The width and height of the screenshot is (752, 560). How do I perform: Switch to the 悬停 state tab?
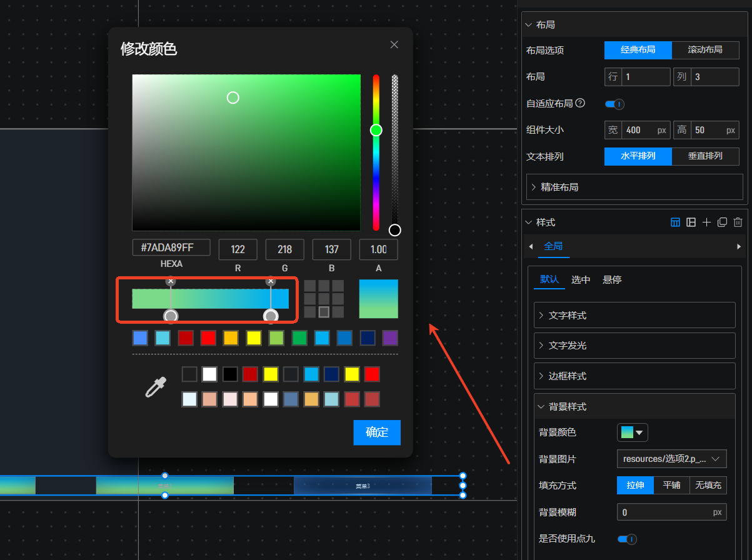pyautogui.click(x=612, y=279)
